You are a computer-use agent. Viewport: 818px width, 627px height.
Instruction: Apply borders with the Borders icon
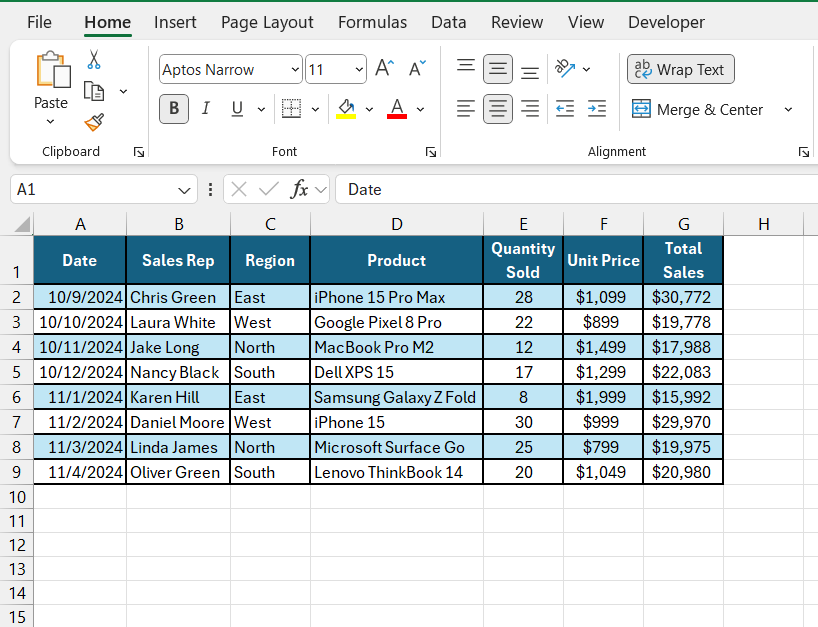(x=291, y=108)
